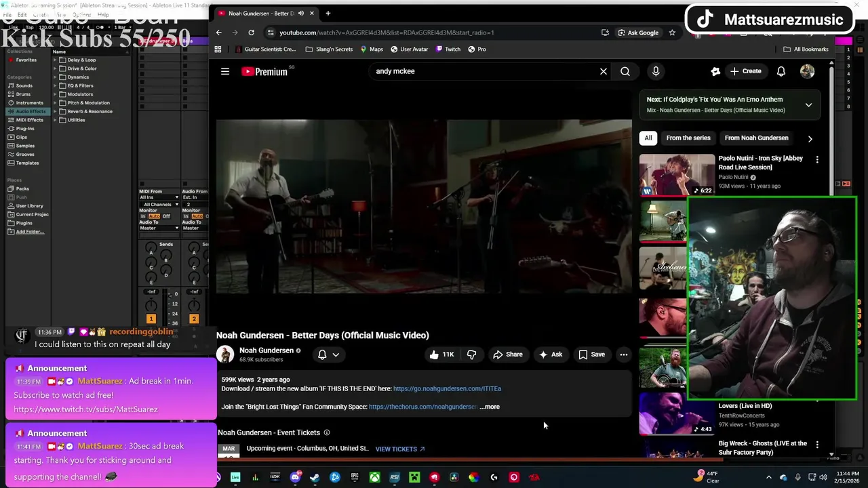The image size is (868, 488).
Task: Follow the VIEW TICKETS link
Action: coord(400,449)
